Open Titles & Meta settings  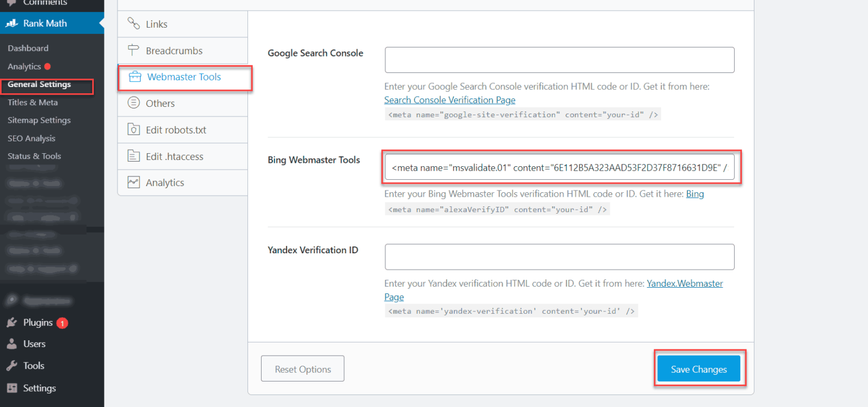pos(33,102)
